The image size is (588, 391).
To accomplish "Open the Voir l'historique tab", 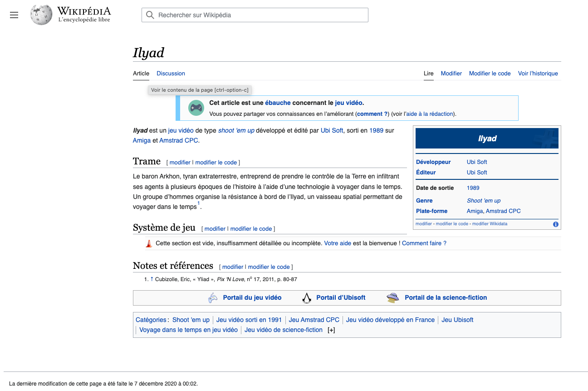I will click(538, 74).
